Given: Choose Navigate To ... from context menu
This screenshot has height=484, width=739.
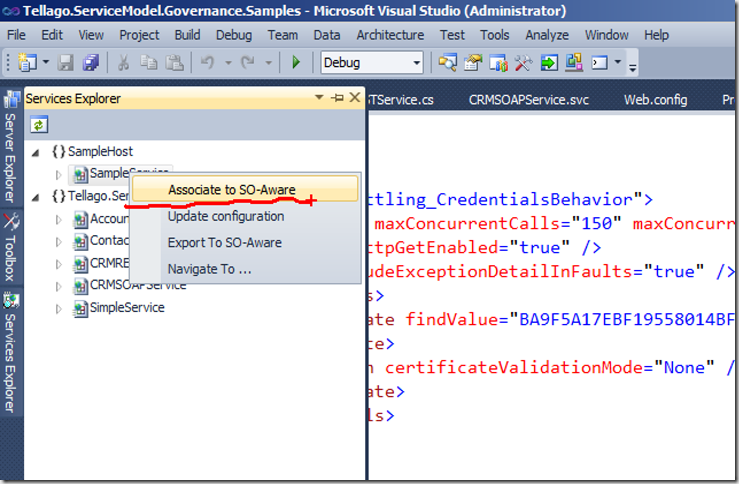Looking at the screenshot, I should [x=244, y=269].
